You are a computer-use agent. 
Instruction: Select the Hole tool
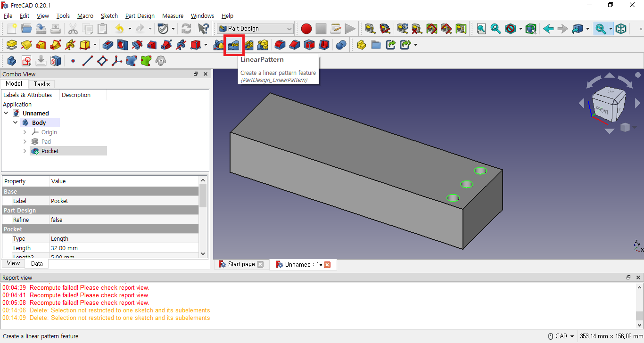(123, 45)
